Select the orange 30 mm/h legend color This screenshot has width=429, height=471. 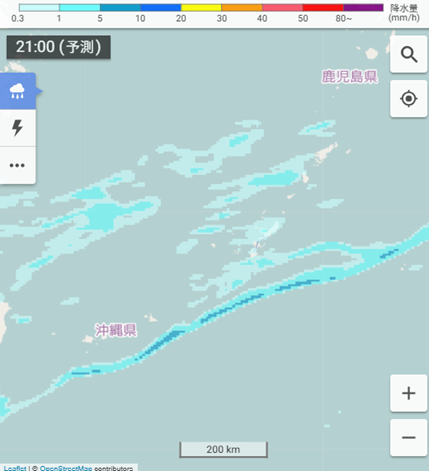point(242,7)
